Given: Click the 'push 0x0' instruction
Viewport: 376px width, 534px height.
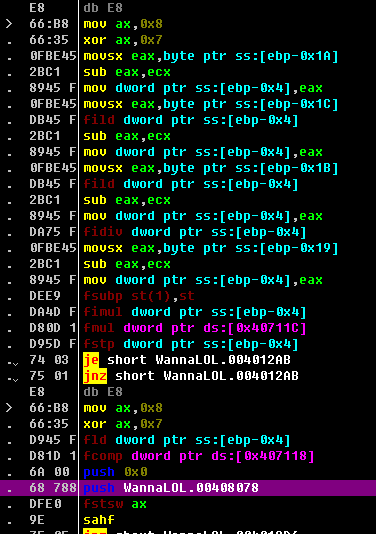Looking at the screenshot, I should (x=115, y=472).
